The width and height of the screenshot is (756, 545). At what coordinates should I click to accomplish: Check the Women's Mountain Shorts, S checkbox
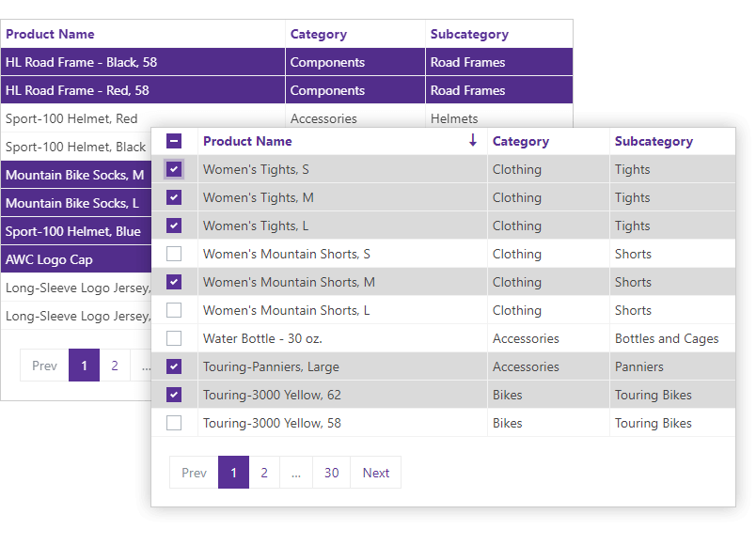click(174, 254)
